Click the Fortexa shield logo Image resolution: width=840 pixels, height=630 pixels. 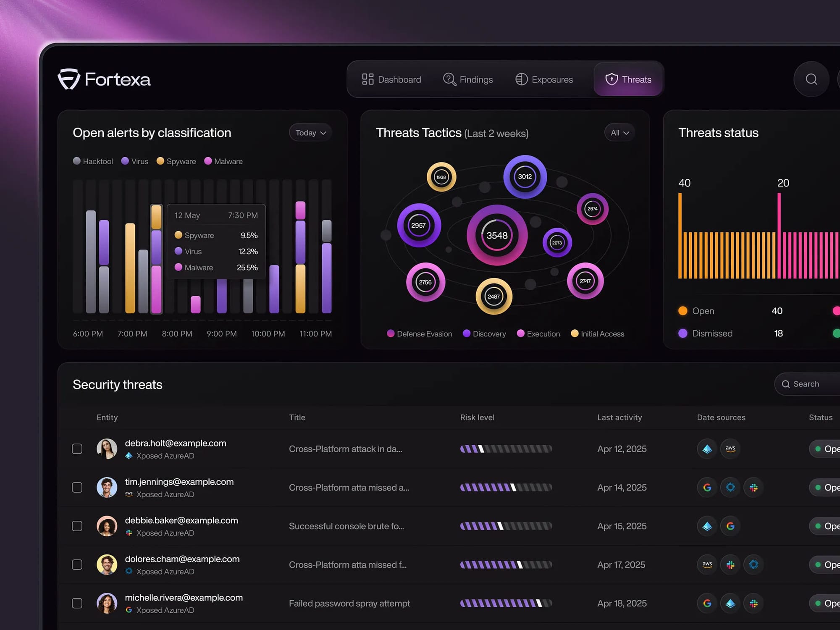(69, 79)
